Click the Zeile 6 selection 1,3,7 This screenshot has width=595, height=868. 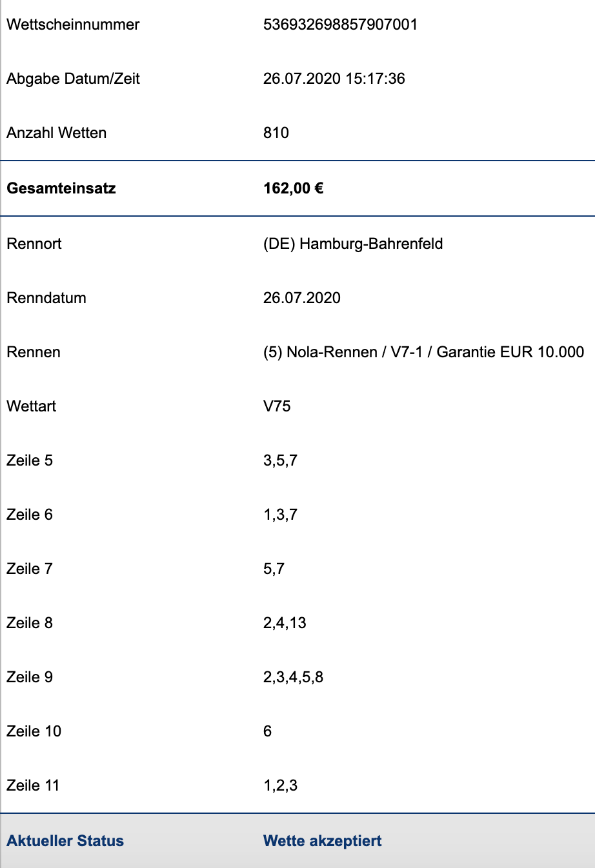click(x=280, y=515)
